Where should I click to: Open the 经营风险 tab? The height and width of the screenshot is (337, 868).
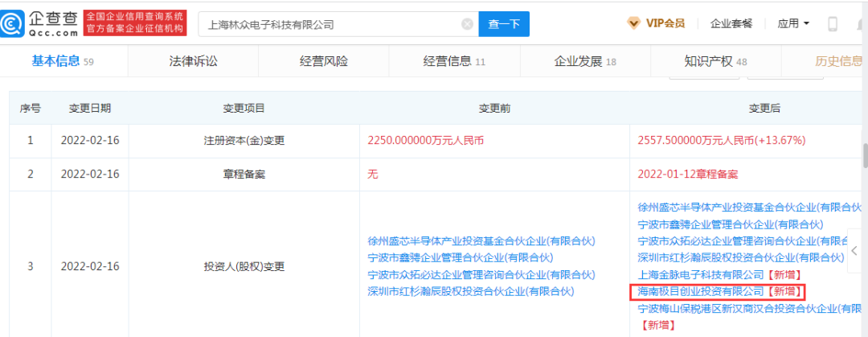pyautogui.click(x=323, y=61)
